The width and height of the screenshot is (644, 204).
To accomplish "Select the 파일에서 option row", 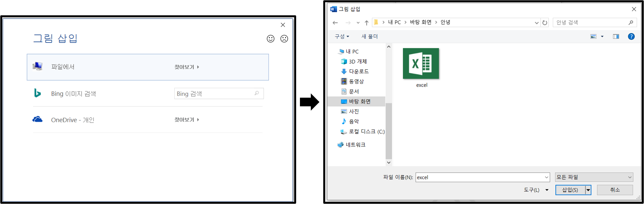I will click(148, 67).
